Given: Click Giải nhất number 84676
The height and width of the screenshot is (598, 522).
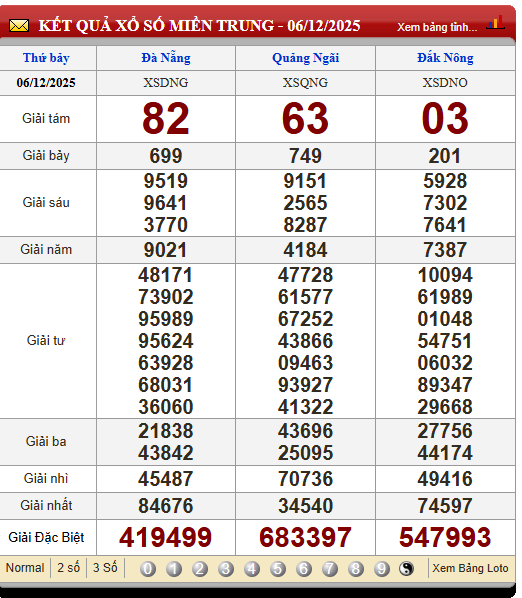Looking at the screenshot, I should tap(166, 506).
